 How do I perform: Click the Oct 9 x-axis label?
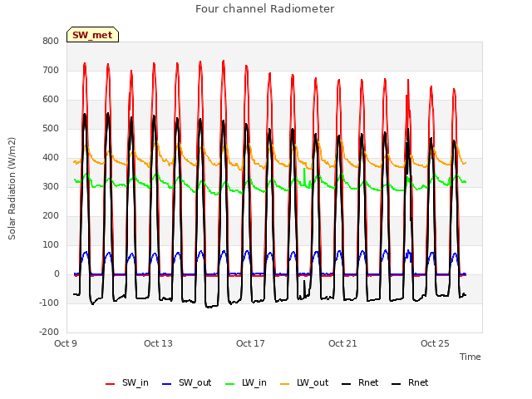point(66,343)
